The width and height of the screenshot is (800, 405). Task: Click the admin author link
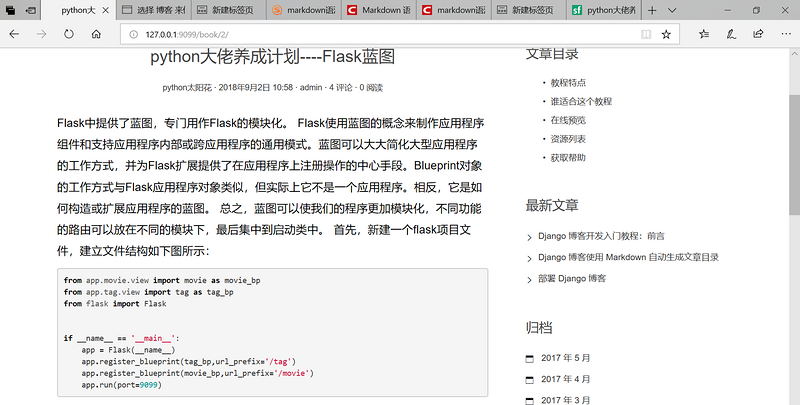click(311, 88)
